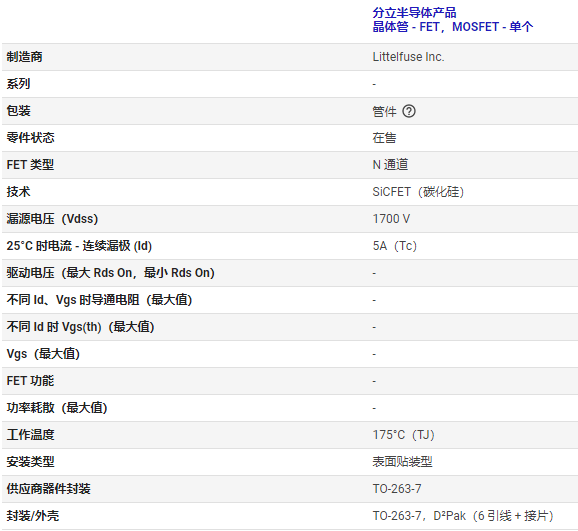Click the 工作温度 row label
The width and height of the screenshot is (578, 531).
coord(31,435)
